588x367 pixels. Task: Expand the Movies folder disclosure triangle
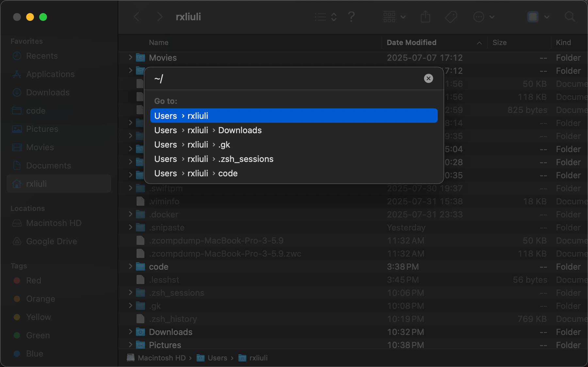tap(130, 57)
